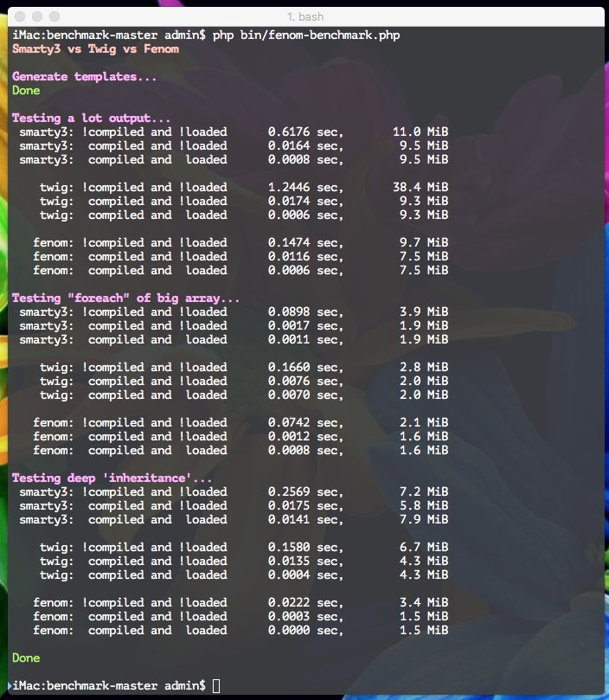Viewport: 609px width, 700px height.
Task: Click the '0.0000 sec,' value
Action: point(305,631)
